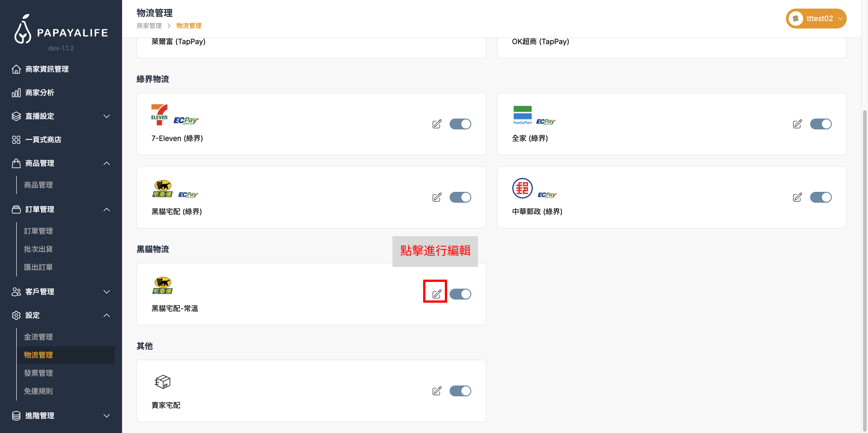This screenshot has height=433, width=868.
Task: Click the PAPAYALIFE logo in the sidebar
Action: (61, 32)
